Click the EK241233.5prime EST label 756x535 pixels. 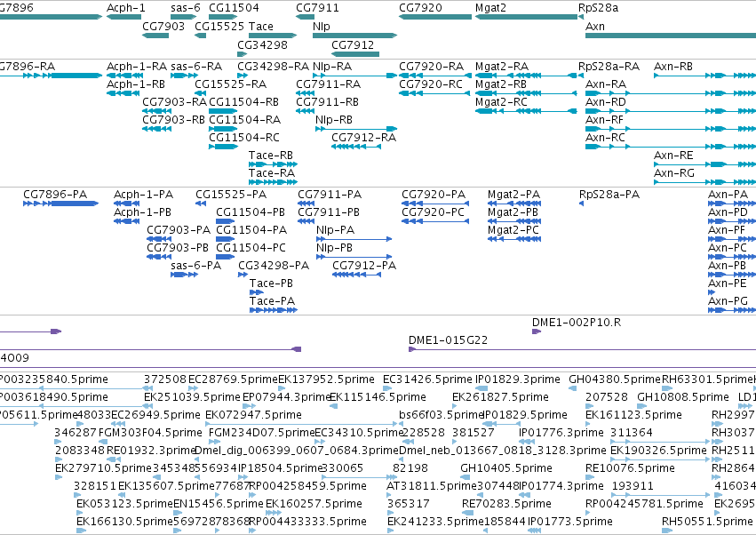click(x=435, y=522)
